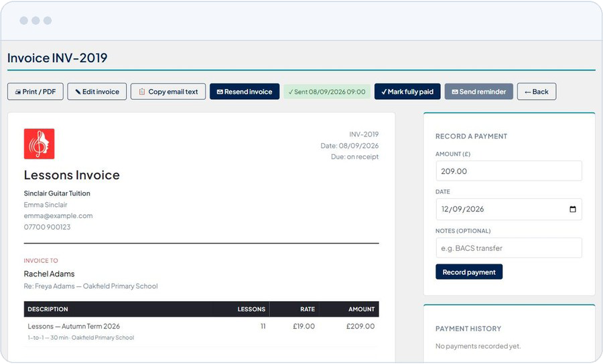This screenshot has height=364, width=603.
Task: Select the Invoice INV-2019 page title
Action: click(x=58, y=58)
